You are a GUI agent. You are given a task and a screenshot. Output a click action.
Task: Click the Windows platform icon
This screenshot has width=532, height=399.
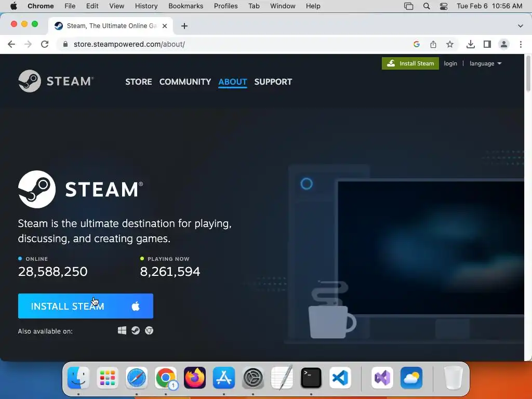click(122, 330)
